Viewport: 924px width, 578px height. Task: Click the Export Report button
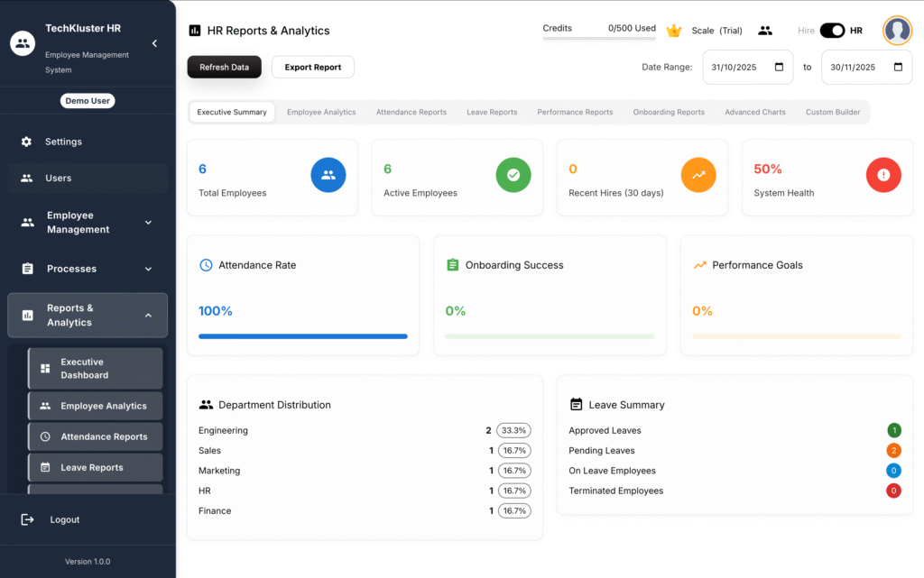(x=313, y=67)
